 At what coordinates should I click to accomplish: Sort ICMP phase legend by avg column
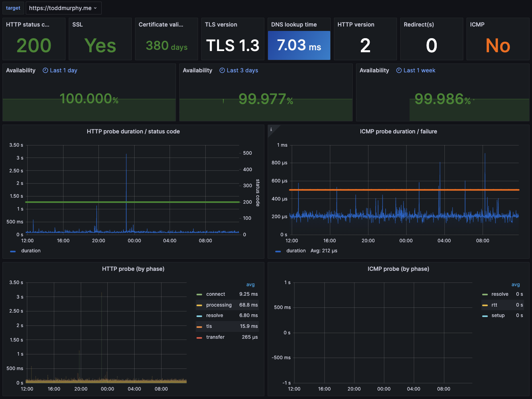click(516, 284)
